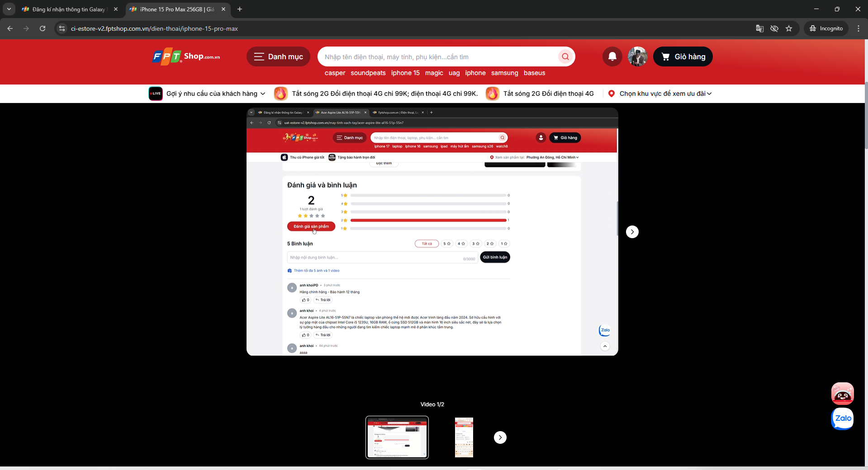Viewport: 868px width, 470px height.
Task: Open the Giỏ hàng cart
Action: 683,56
